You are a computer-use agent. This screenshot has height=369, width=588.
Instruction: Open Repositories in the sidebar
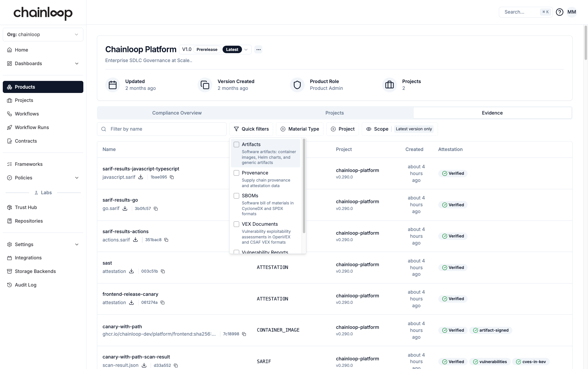point(43,221)
